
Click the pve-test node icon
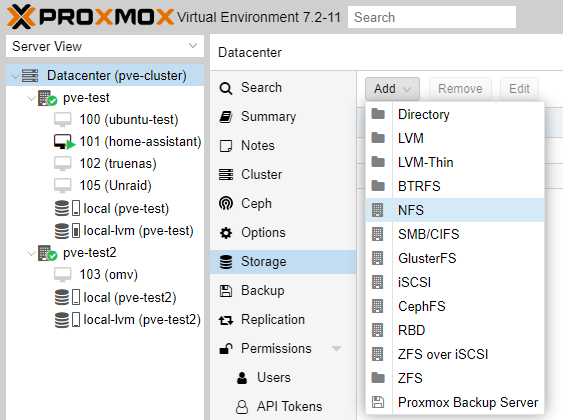tap(47, 98)
